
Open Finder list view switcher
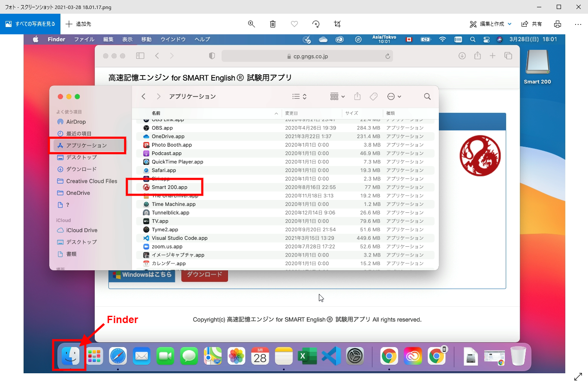click(299, 97)
